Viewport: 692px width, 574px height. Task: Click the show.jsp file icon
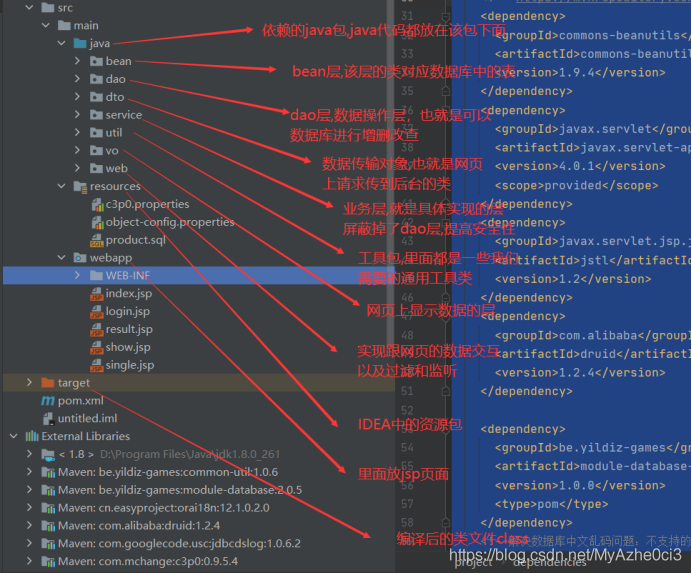tap(97, 348)
